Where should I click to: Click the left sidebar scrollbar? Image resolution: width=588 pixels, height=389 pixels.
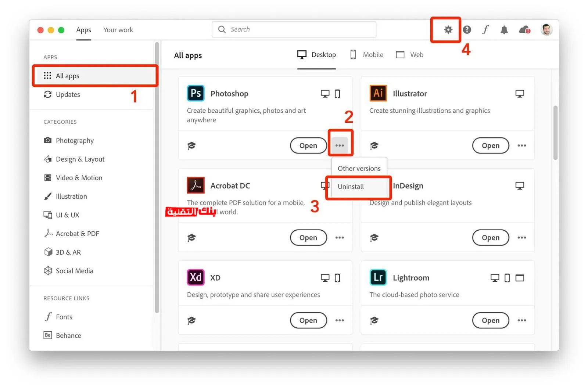coord(157,178)
